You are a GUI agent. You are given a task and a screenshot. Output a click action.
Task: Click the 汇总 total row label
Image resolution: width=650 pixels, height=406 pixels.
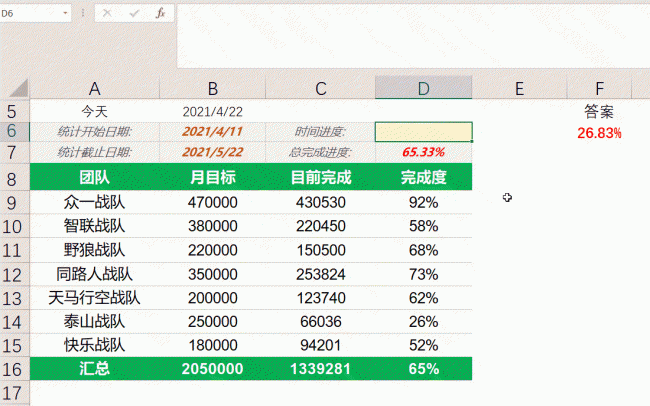point(95,368)
